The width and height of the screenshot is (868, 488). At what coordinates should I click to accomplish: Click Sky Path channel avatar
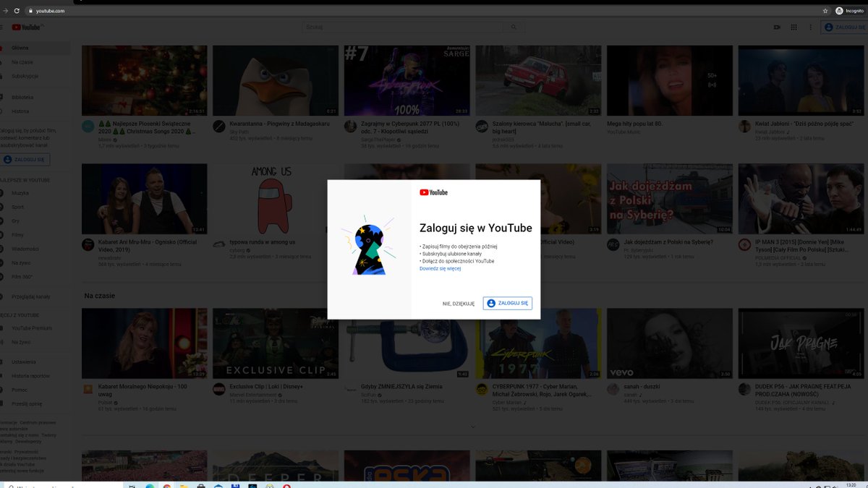(219, 127)
